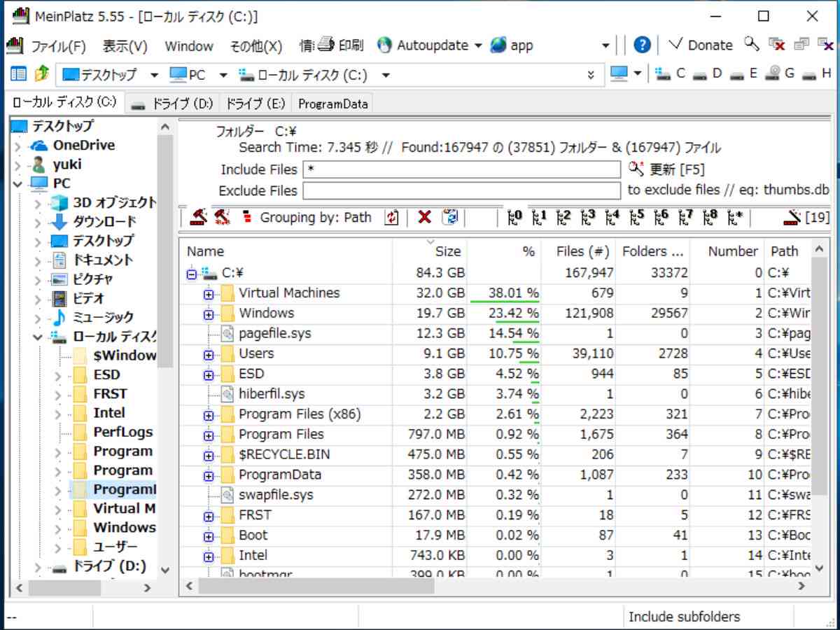840x630 pixels.
Task: Expand tree to level 7 icon
Action: click(x=686, y=217)
